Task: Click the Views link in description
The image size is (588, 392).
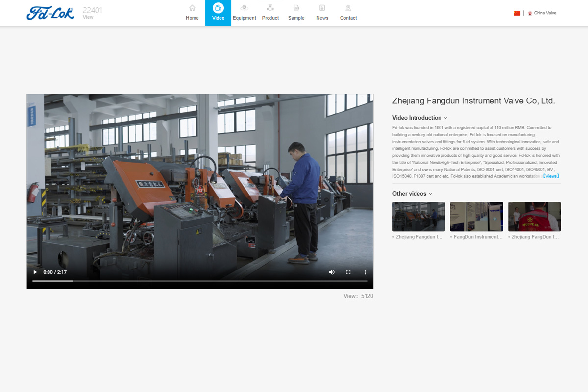Action: click(551, 176)
